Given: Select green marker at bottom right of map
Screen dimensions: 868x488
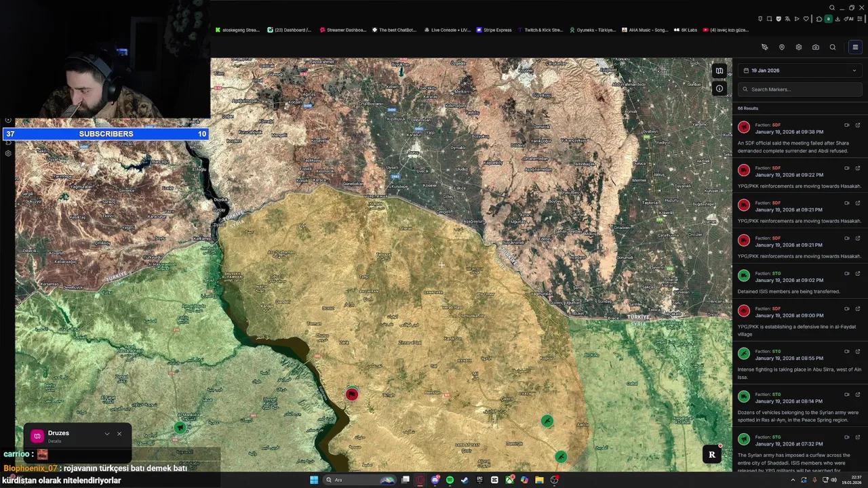Looking at the screenshot, I should tap(561, 457).
